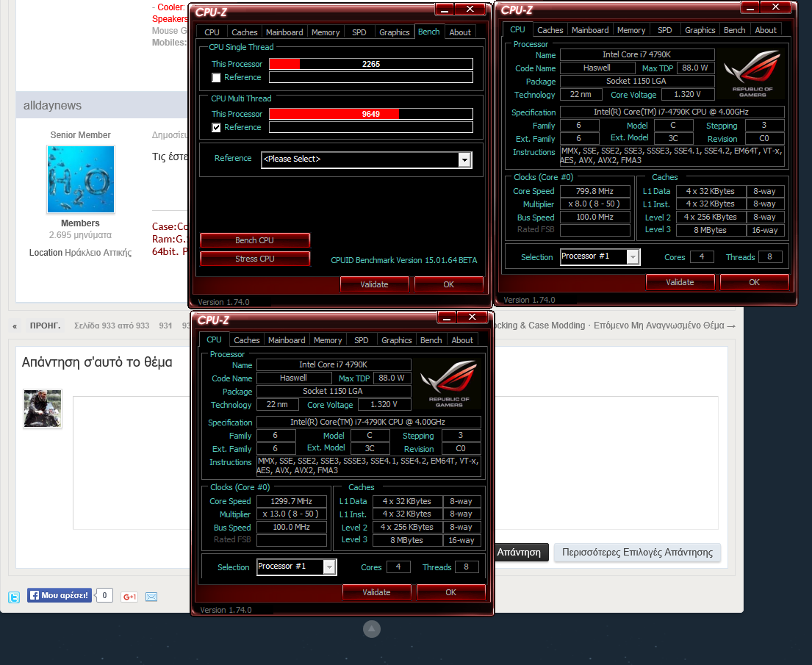This screenshot has width=812, height=665.
Task: Open Caches tab in top-right CPU-Z window
Action: 550,30
